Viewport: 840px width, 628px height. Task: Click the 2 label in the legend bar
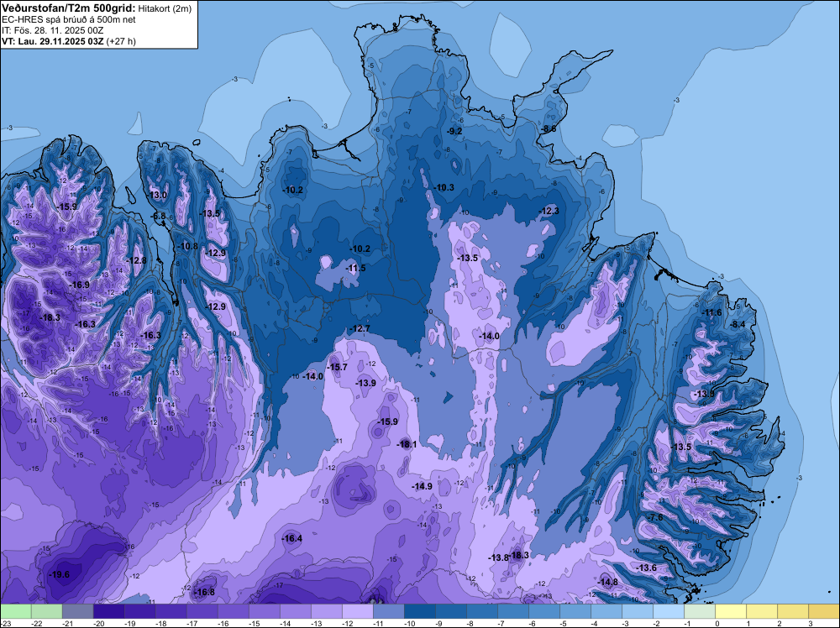[780, 623]
